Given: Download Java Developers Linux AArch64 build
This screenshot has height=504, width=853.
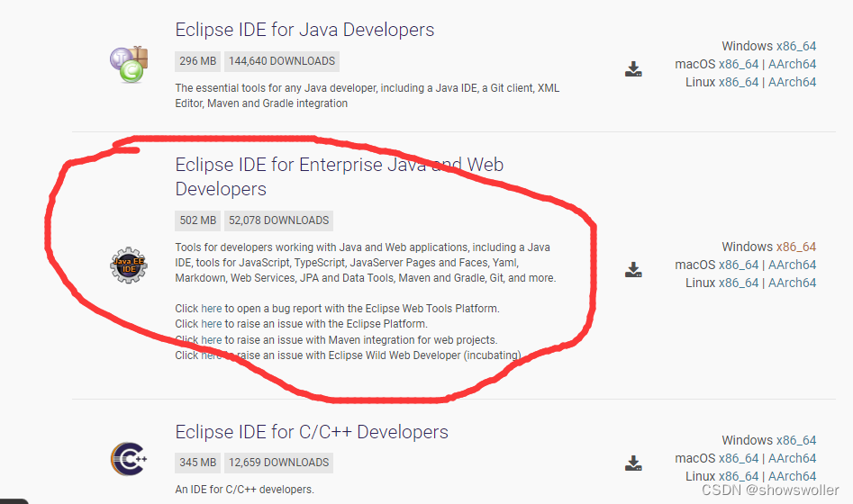Looking at the screenshot, I should point(792,82).
